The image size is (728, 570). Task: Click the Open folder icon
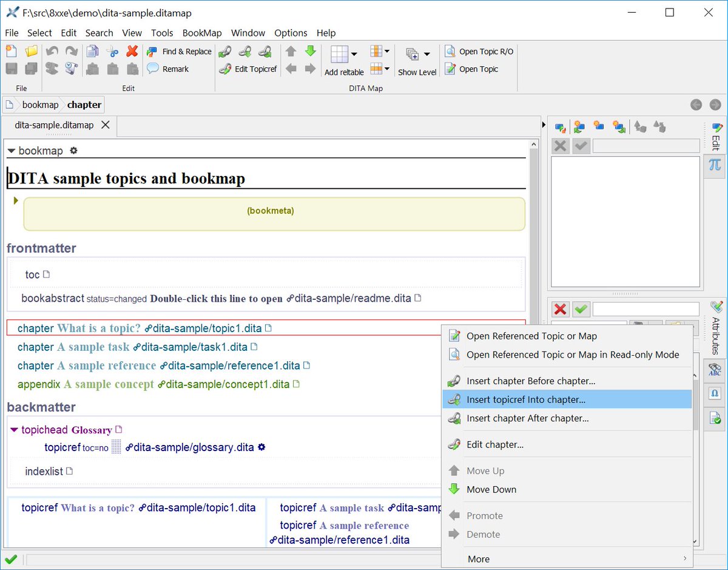[x=31, y=52]
